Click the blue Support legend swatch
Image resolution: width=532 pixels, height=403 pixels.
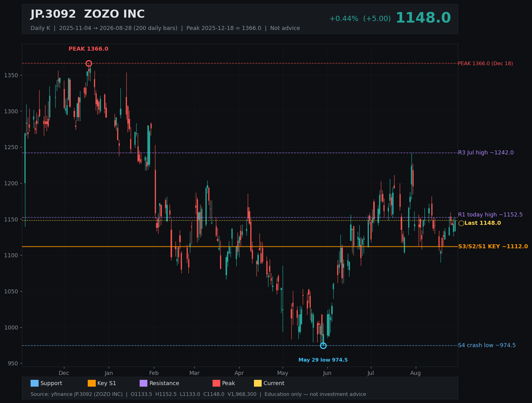35,383
